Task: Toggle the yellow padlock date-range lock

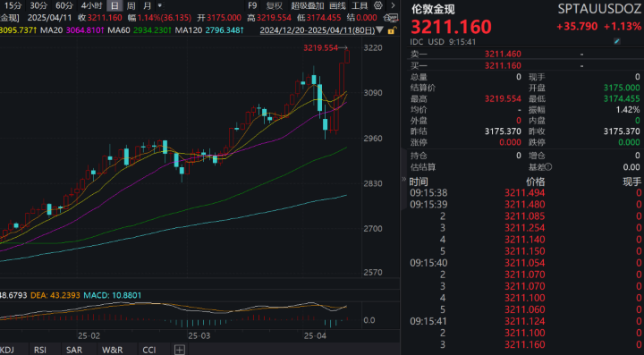Action: [x=393, y=30]
